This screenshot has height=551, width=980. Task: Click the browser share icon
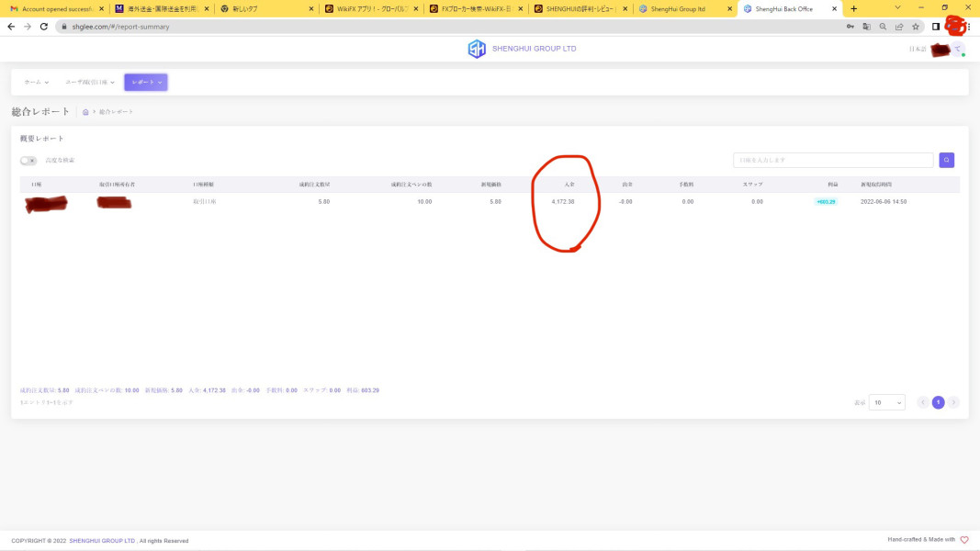click(899, 27)
